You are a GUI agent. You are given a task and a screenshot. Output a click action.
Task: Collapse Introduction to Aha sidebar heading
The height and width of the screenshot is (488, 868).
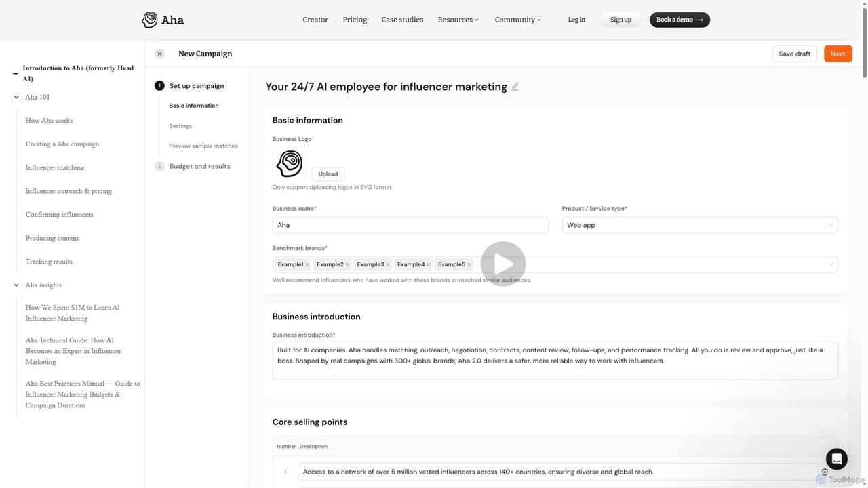(x=15, y=73)
